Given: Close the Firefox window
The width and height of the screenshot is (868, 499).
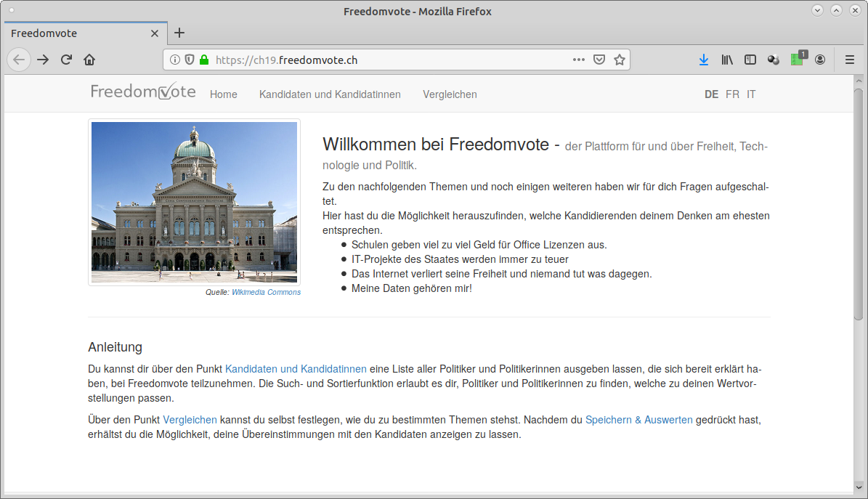Looking at the screenshot, I should (855, 10).
